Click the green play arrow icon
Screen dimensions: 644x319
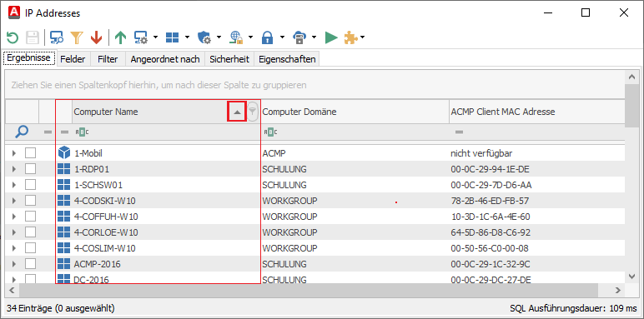[x=331, y=37]
